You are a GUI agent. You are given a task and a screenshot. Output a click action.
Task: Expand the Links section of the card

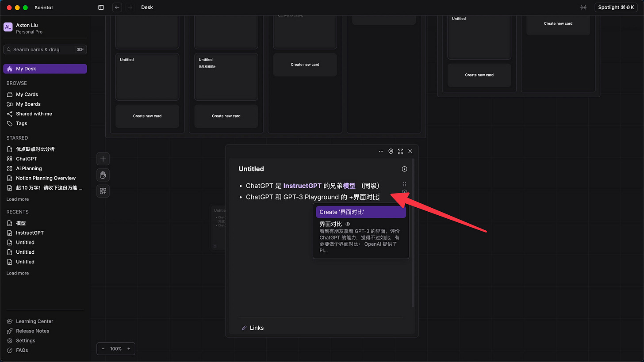point(253,328)
